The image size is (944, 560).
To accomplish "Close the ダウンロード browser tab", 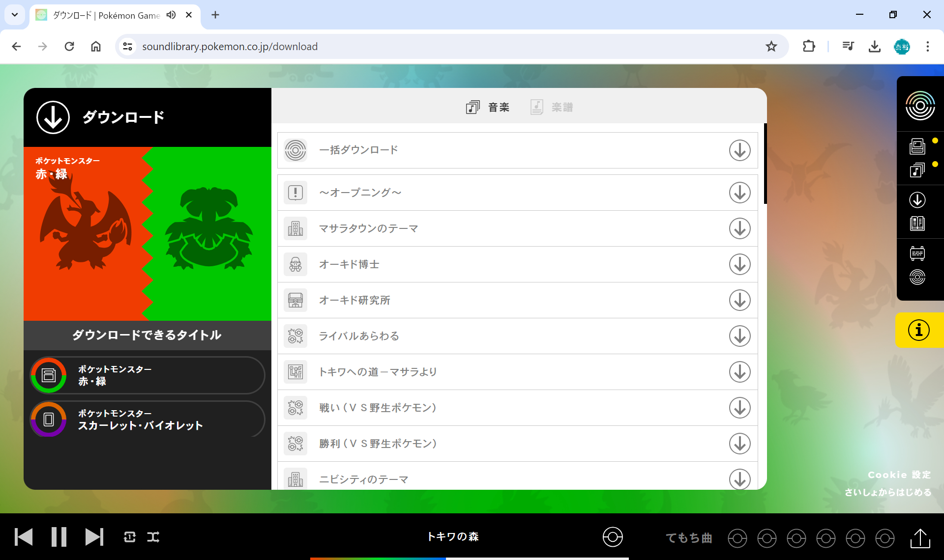I will [x=189, y=15].
